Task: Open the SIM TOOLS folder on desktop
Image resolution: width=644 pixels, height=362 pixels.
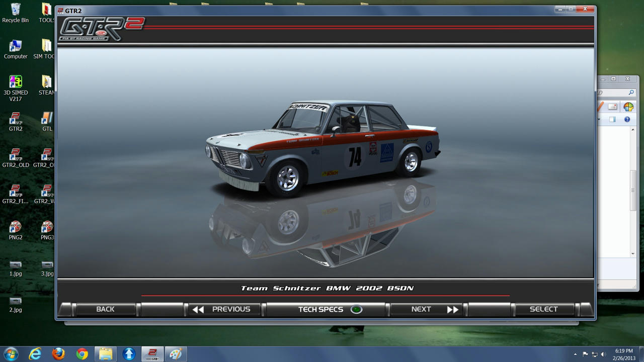Action: click(x=44, y=49)
